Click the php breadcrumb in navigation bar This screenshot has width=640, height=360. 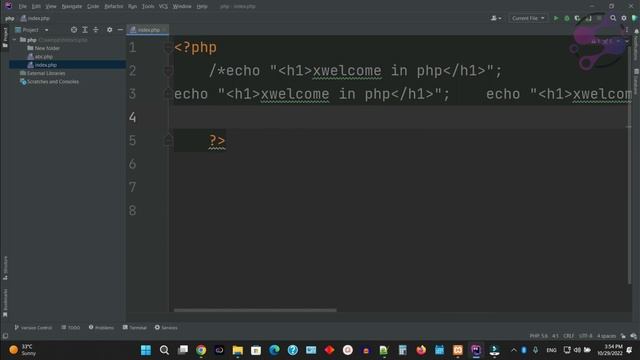[x=9, y=18]
